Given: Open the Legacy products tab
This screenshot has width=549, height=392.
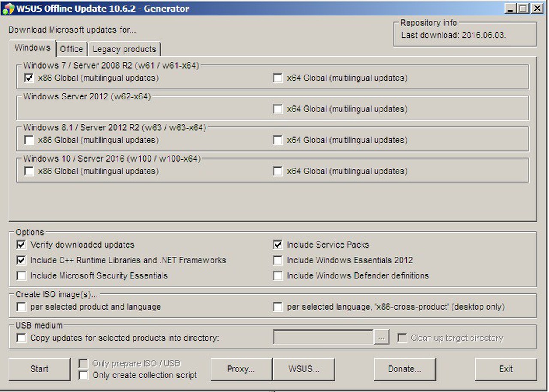Looking at the screenshot, I should 124,49.
